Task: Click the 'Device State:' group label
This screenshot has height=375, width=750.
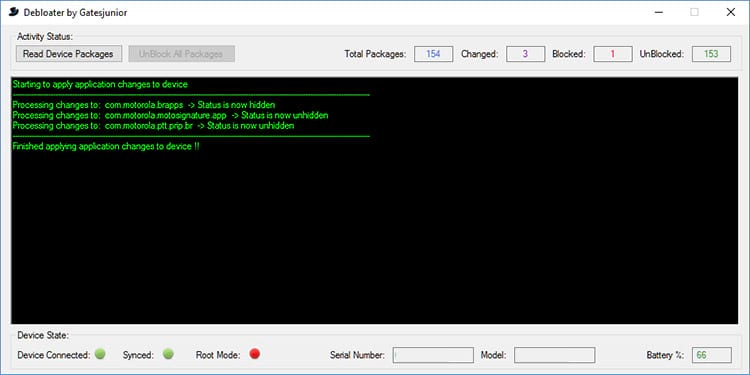Action: point(43,335)
